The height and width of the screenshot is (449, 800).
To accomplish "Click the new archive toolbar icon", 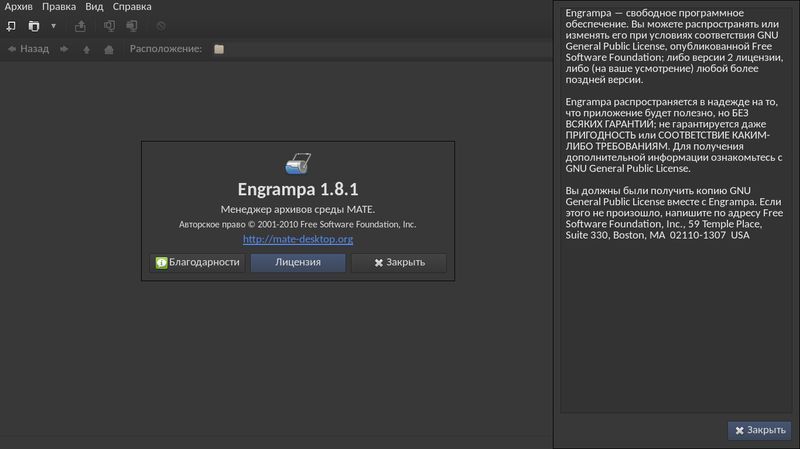I will click(x=11, y=26).
